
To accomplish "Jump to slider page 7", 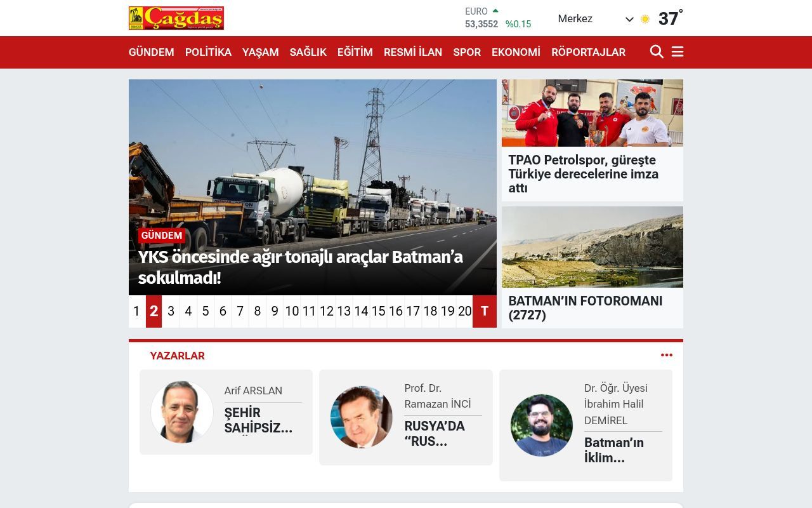I will pos(240,311).
